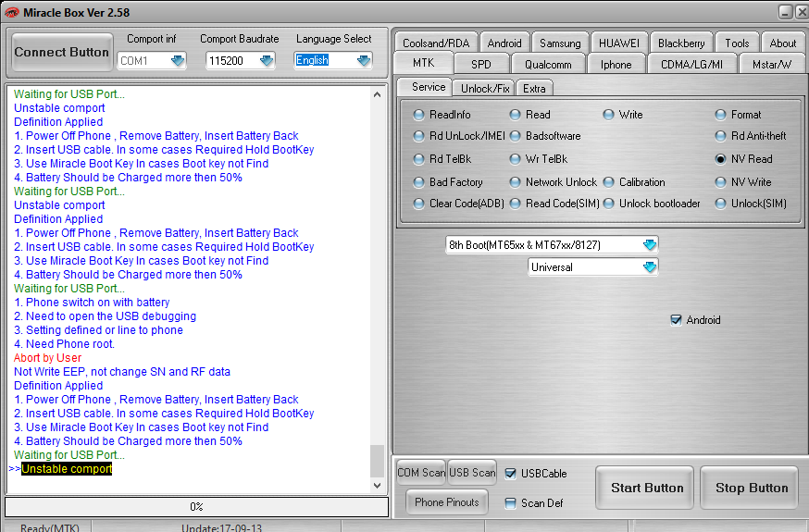809x532 pixels.
Task: Click the red Abort by User log line
Action: 47,358
